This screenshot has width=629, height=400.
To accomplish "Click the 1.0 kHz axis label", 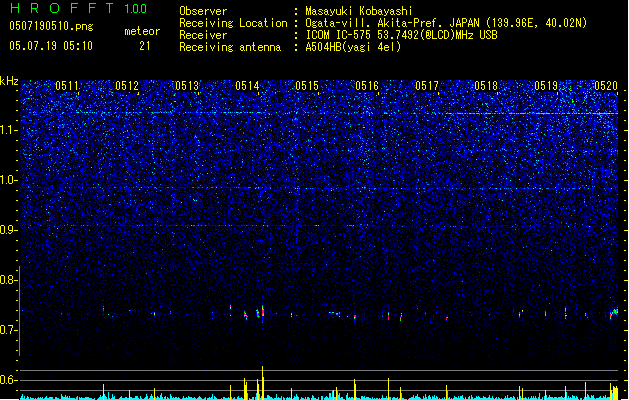I will (x=8, y=180).
